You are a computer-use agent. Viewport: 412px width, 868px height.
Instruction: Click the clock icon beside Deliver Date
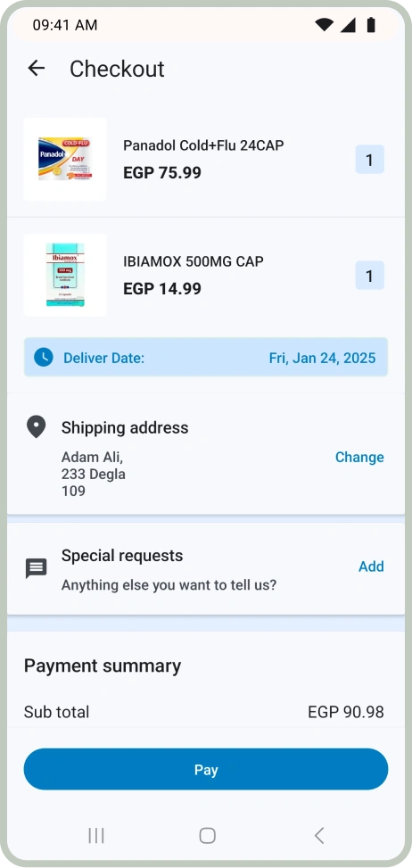pyautogui.click(x=44, y=357)
